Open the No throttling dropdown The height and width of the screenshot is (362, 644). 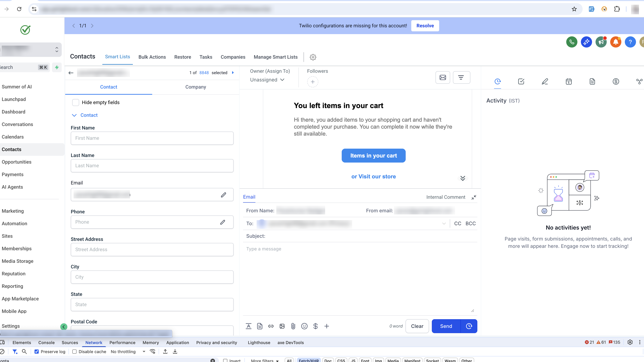(128, 352)
